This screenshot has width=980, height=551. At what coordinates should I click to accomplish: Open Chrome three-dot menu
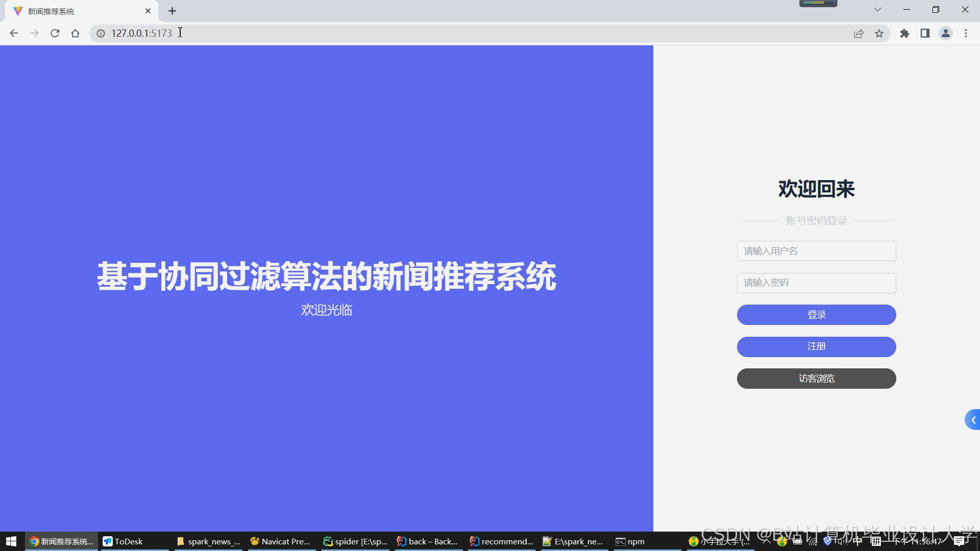point(966,34)
